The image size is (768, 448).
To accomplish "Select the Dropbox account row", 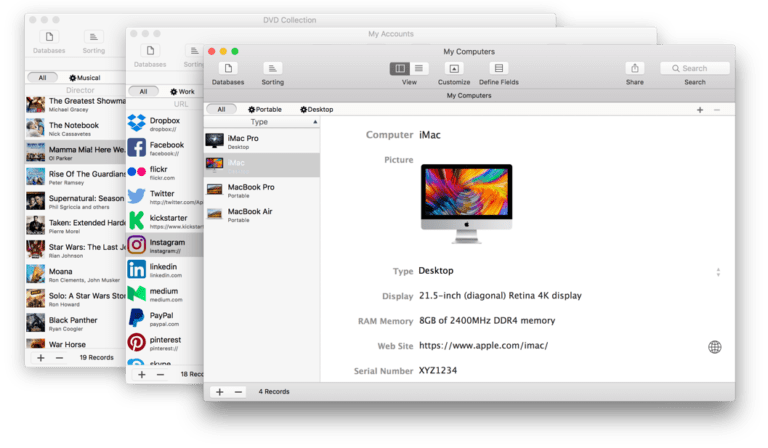I will tap(165, 123).
